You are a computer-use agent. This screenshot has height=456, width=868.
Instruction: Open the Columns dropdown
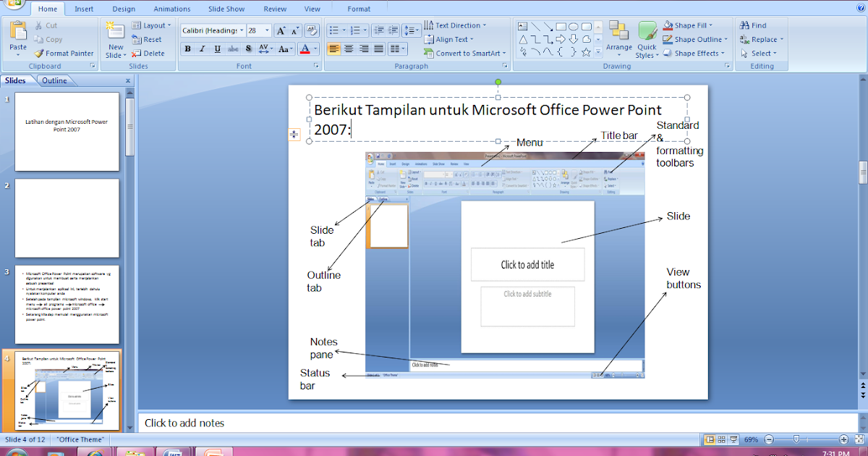click(x=398, y=48)
